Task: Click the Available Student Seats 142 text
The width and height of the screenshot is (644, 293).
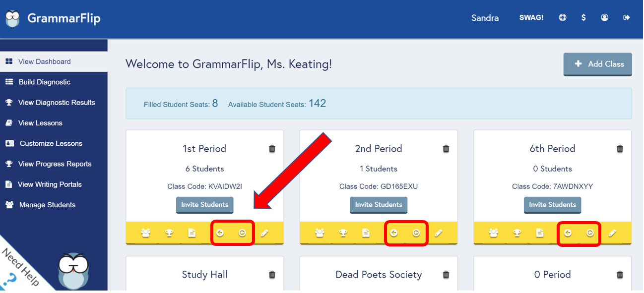Action: pyautogui.click(x=277, y=104)
